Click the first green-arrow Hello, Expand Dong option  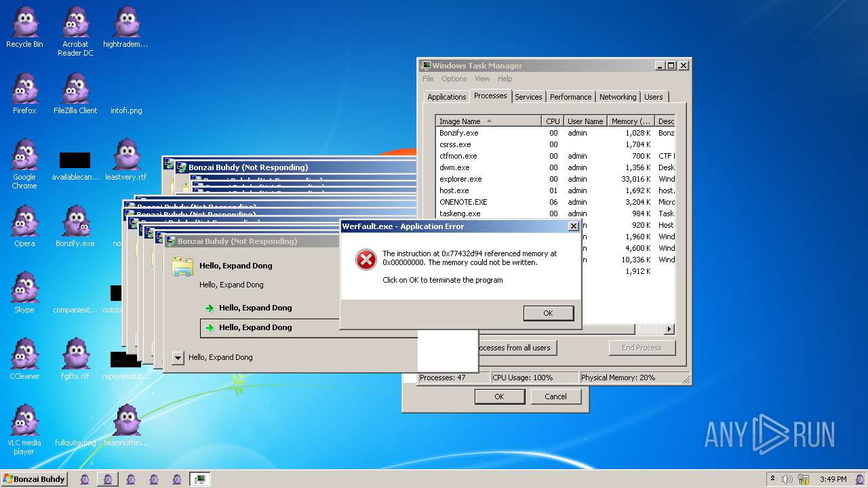[x=255, y=308]
